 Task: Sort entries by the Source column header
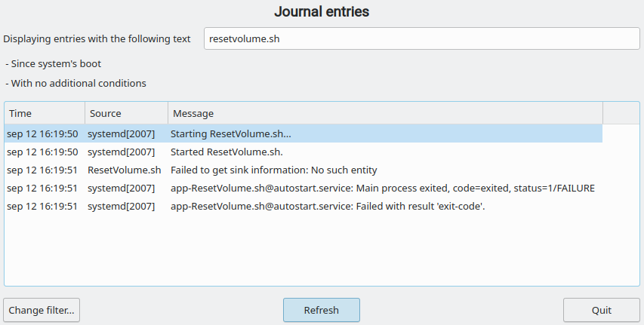pyautogui.click(x=127, y=113)
